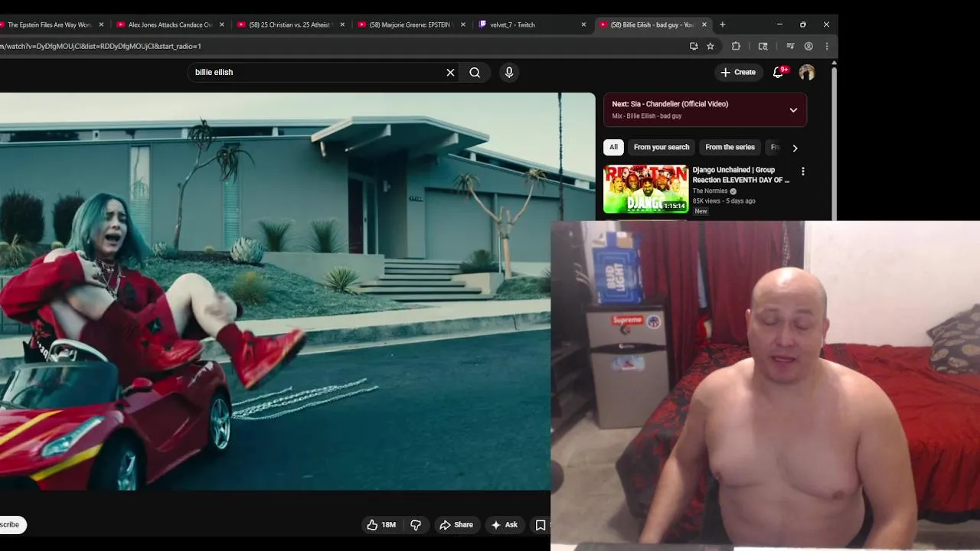980x551 pixels.
Task: Open the Create button
Action: (738, 73)
